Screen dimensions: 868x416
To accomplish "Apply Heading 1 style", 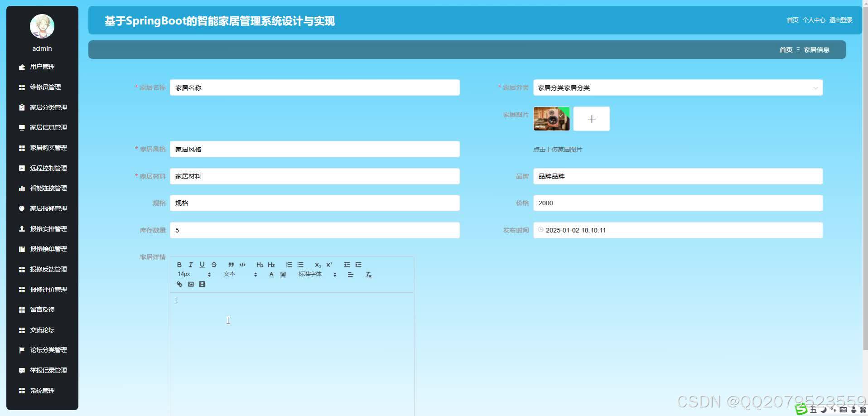I will tap(260, 265).
